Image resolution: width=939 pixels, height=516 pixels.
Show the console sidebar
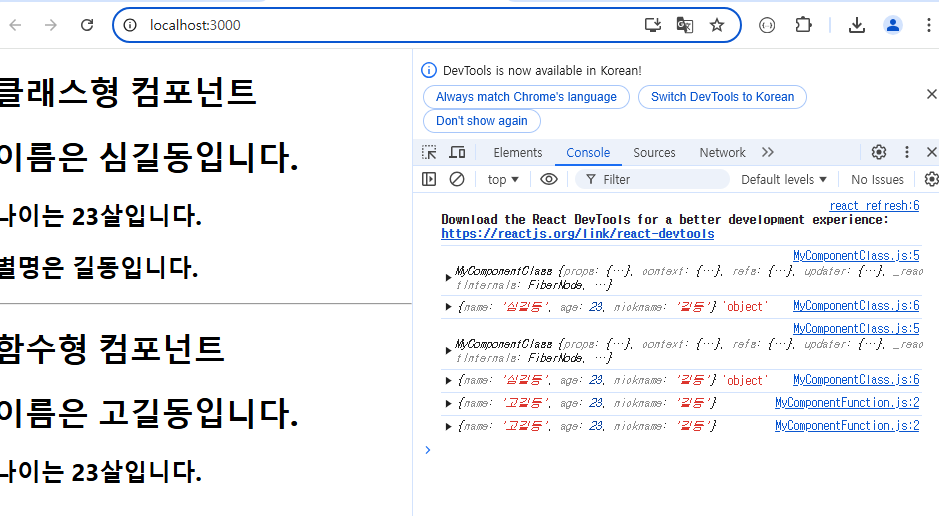[429, 179]
